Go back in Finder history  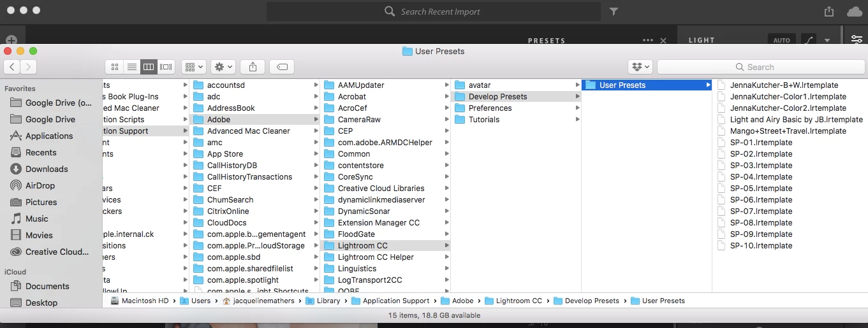point(12,66)
